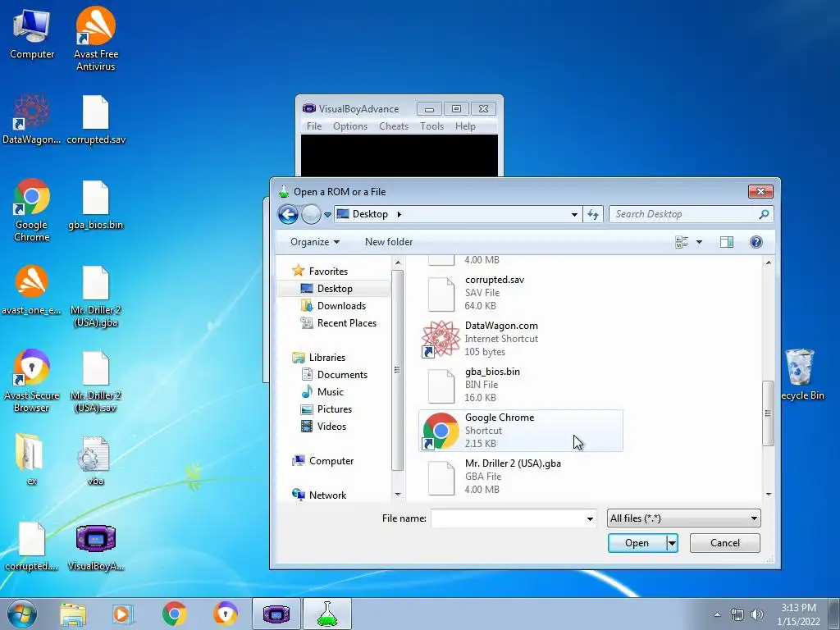This screenshot has width=840, height=630.
Task: Select Favorites in the navigation pane
Action: click(x=328, y=272)
